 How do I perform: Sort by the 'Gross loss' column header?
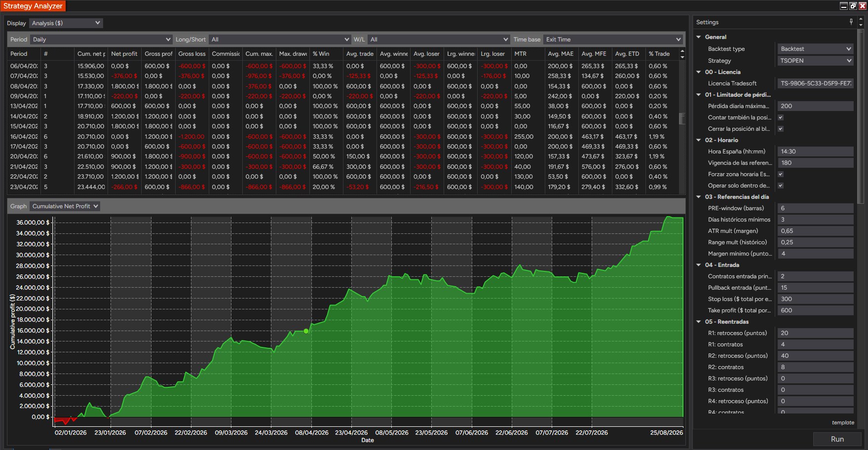192,54
